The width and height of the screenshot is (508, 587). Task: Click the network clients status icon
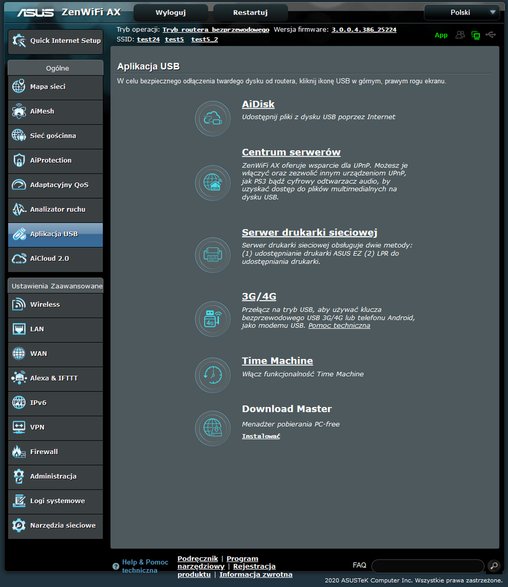[460, 35]
